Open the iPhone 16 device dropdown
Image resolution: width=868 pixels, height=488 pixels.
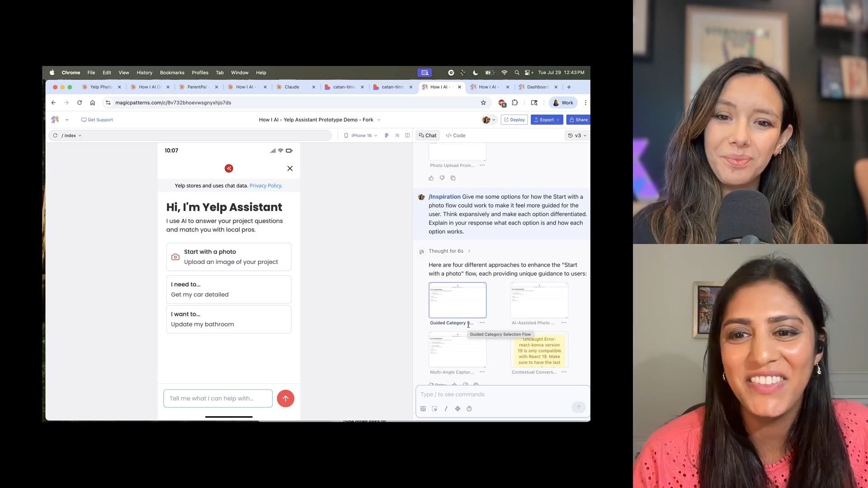(361, 136)
